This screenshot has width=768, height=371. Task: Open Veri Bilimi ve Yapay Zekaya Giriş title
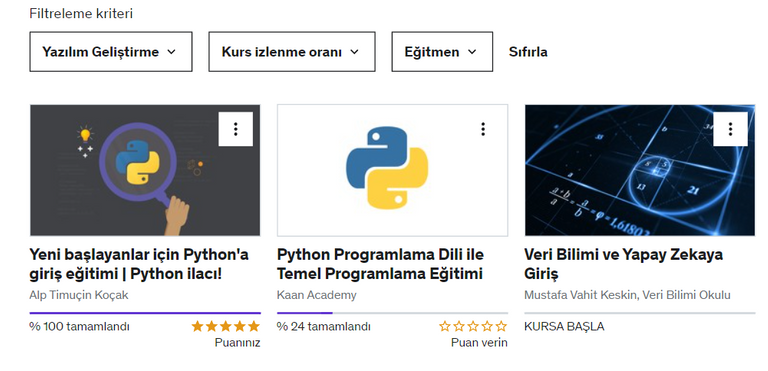coord(624,264)
